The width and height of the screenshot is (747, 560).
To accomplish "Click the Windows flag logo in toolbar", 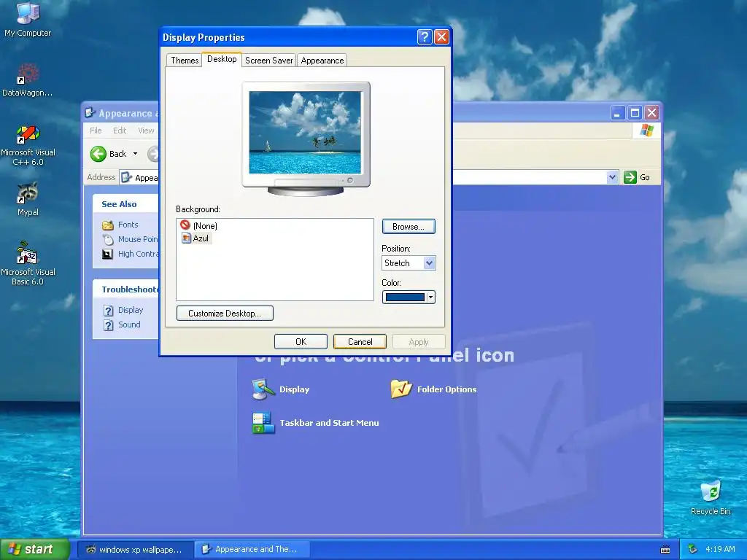I will 646,130.
